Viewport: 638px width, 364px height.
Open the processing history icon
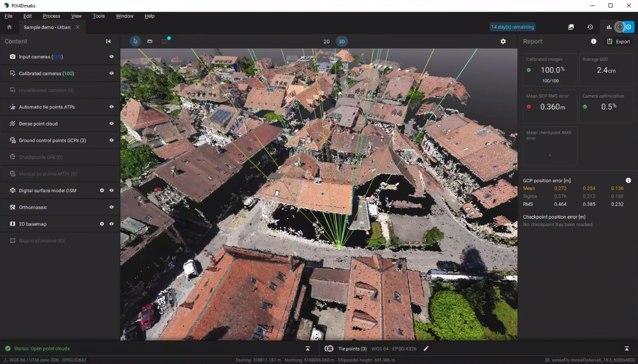click(590, 27)
